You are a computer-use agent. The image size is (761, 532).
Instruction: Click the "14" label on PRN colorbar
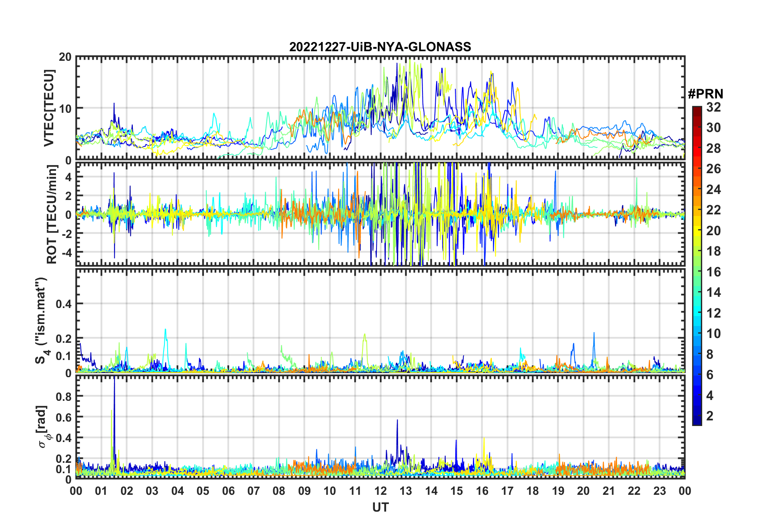coord(713,292)
